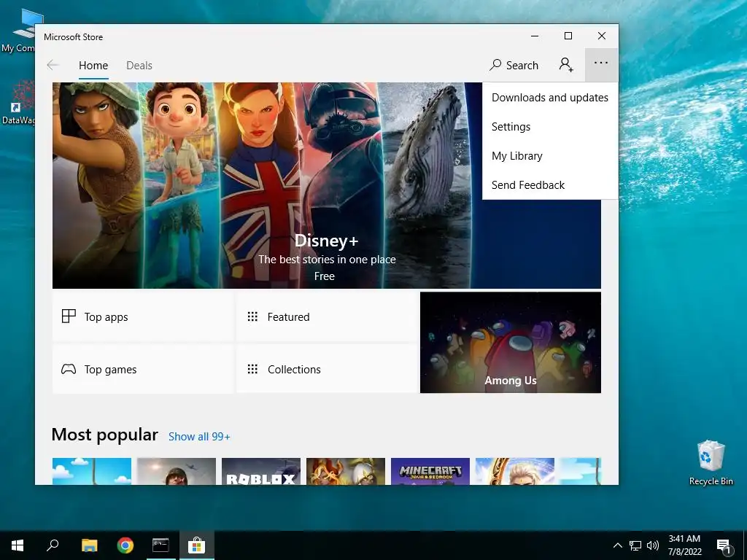Open the Featured tile
Viewport: 747px width, 560px height.
click(x=326, y=316)
